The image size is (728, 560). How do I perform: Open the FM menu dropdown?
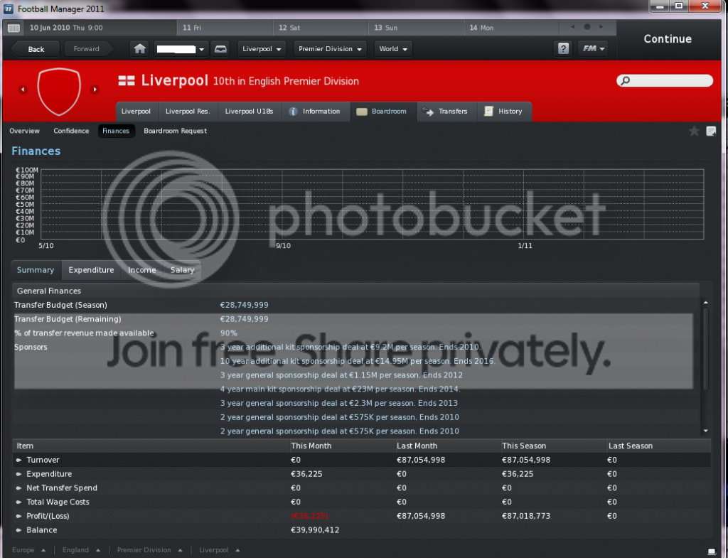[x=593, y=49]
